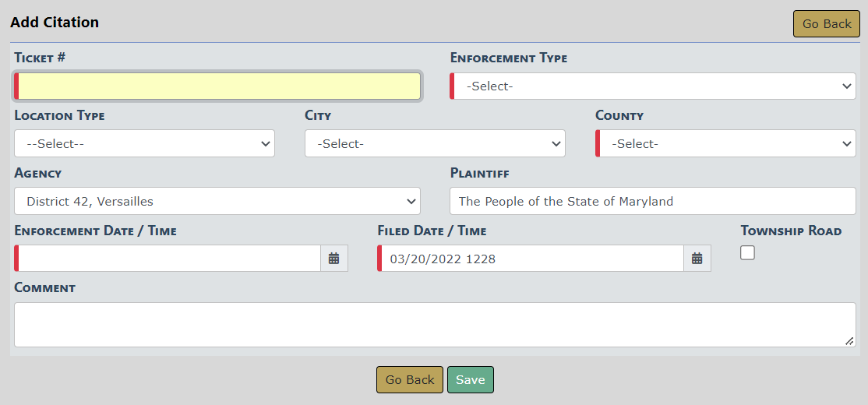This screenshot has width=868, height=405.
Task: Open the Location Type dropdown
Action: [144, 144]
